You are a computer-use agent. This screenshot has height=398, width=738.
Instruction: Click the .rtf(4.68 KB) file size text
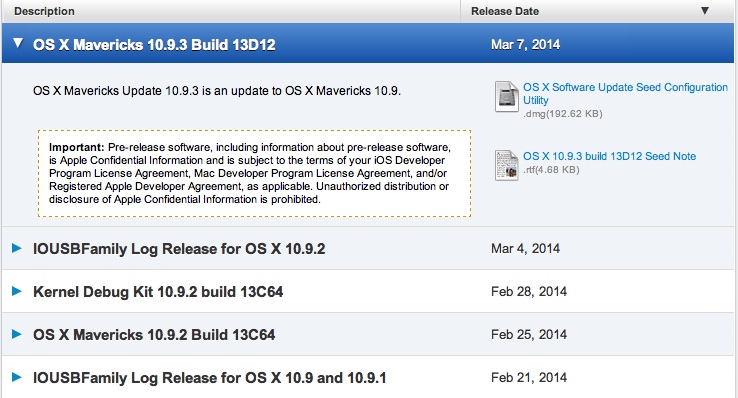coord(551,169)
